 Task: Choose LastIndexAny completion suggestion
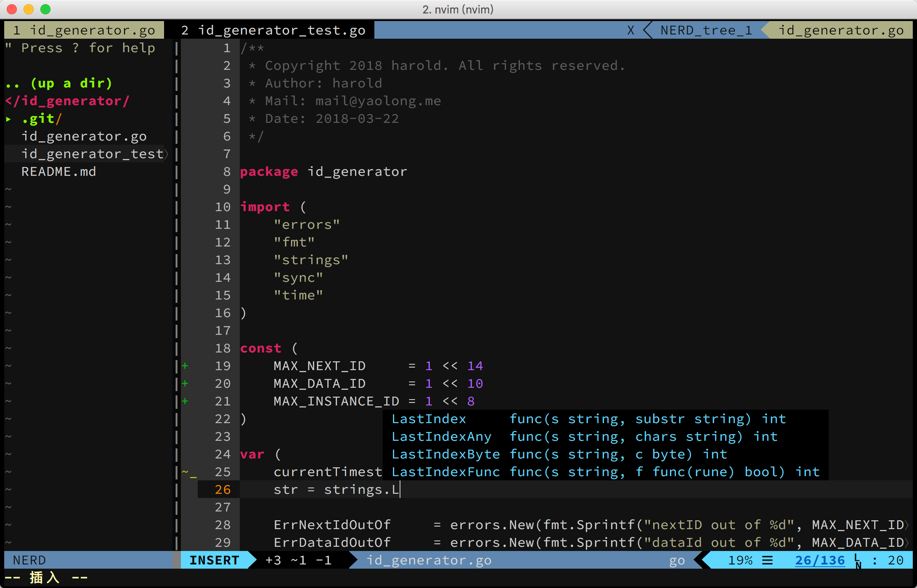(x=441, y=437)
